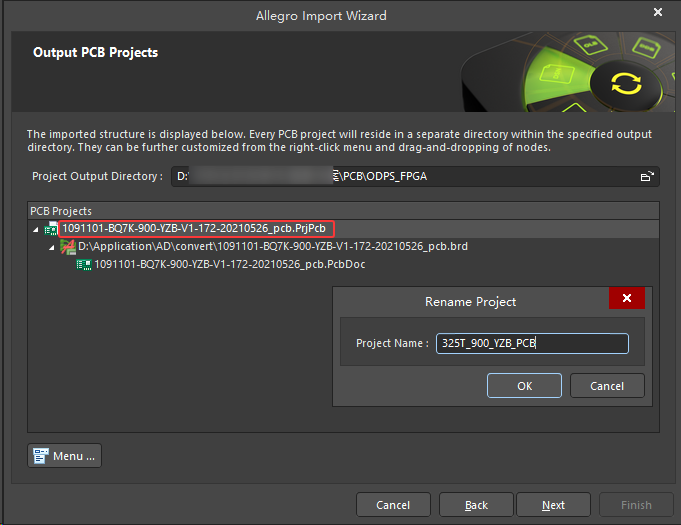681x525 pixels.
Task: Open the Menu button
Action: (64, 456)
